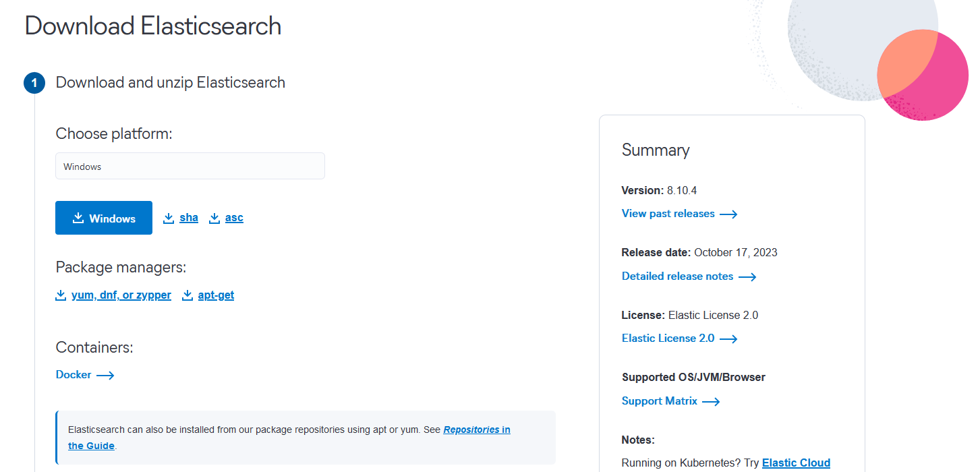
Task: Click the download icon on Windows button
Action: point(78,218)
